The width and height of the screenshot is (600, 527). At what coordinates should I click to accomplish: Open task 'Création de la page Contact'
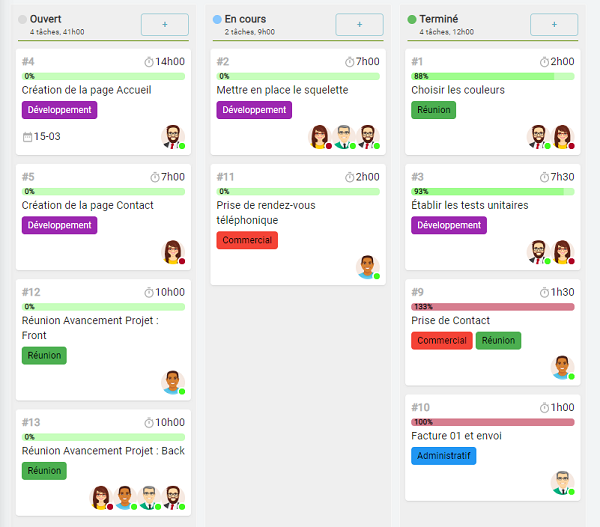(88, 206)
